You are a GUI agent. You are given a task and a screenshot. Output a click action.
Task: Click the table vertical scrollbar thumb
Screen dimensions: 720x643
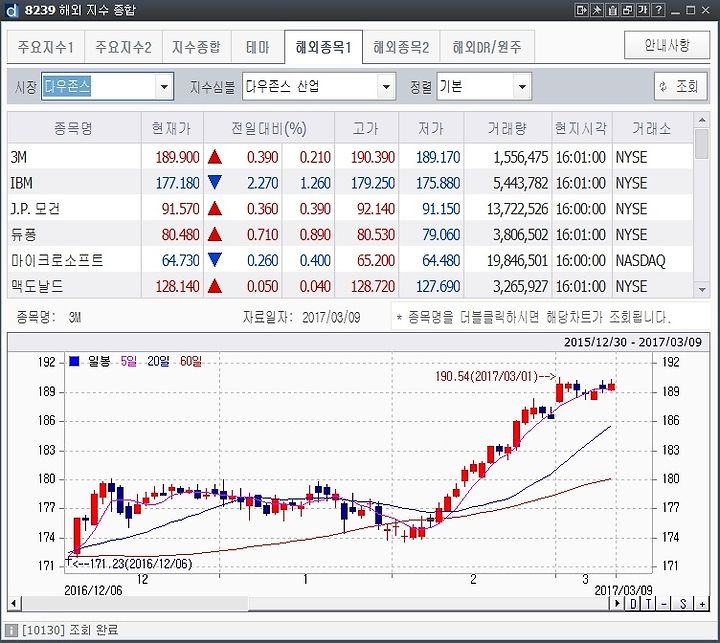702,144
